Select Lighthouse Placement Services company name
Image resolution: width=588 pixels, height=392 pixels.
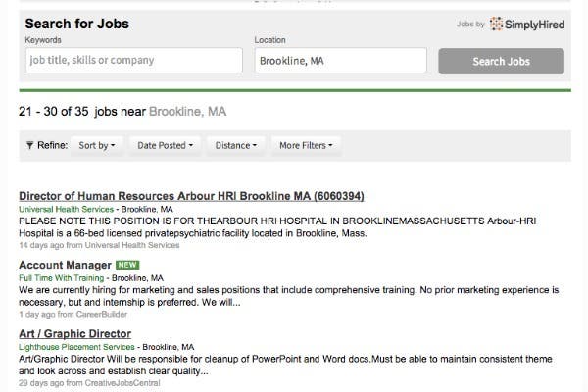[77, 348]
